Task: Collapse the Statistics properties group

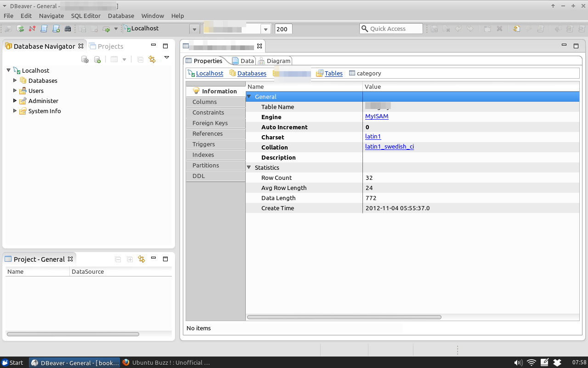Action: point(249,167)
